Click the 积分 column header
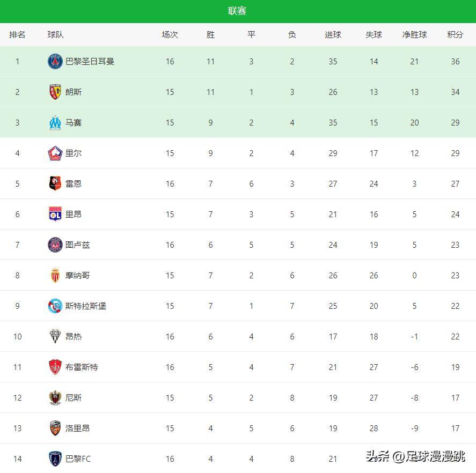This screenshot has width=476, height=473. [x=455, y=35]
